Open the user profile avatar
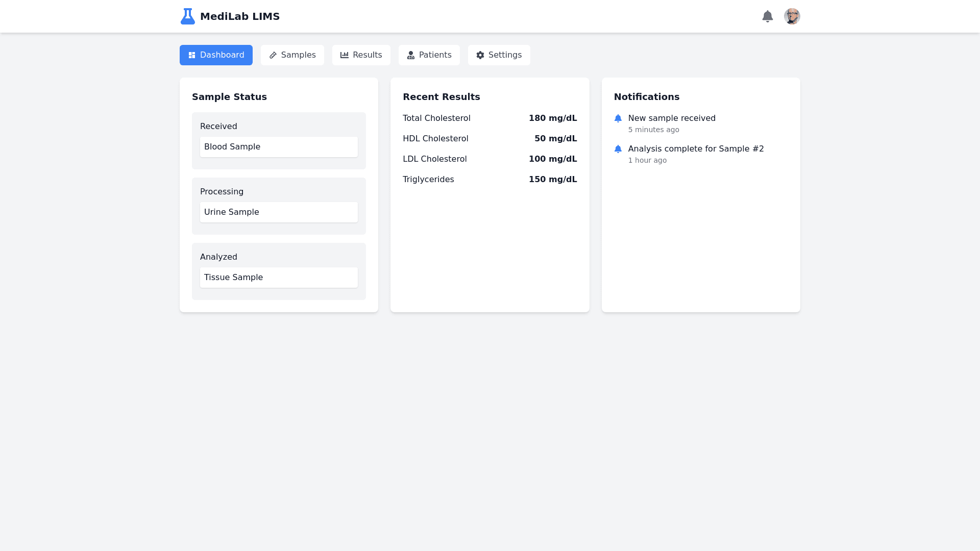Screen dimensions: 980x551 [792, 16]
